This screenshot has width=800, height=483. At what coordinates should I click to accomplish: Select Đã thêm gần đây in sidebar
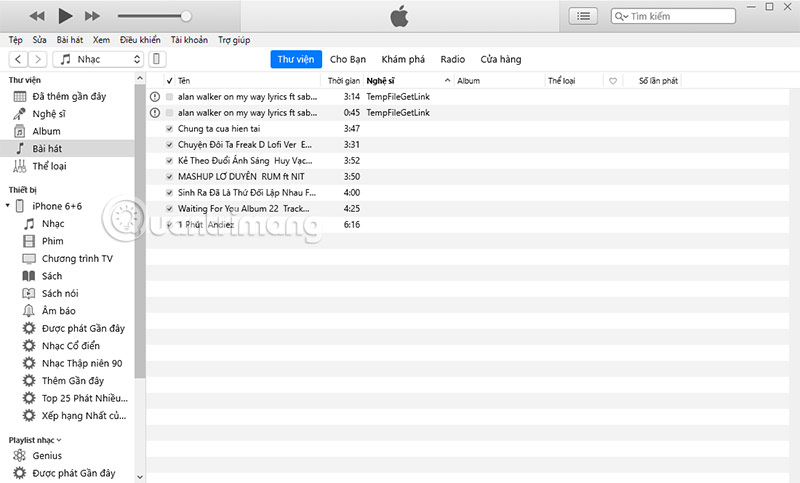pyautogui.click(x=67, y=96)
